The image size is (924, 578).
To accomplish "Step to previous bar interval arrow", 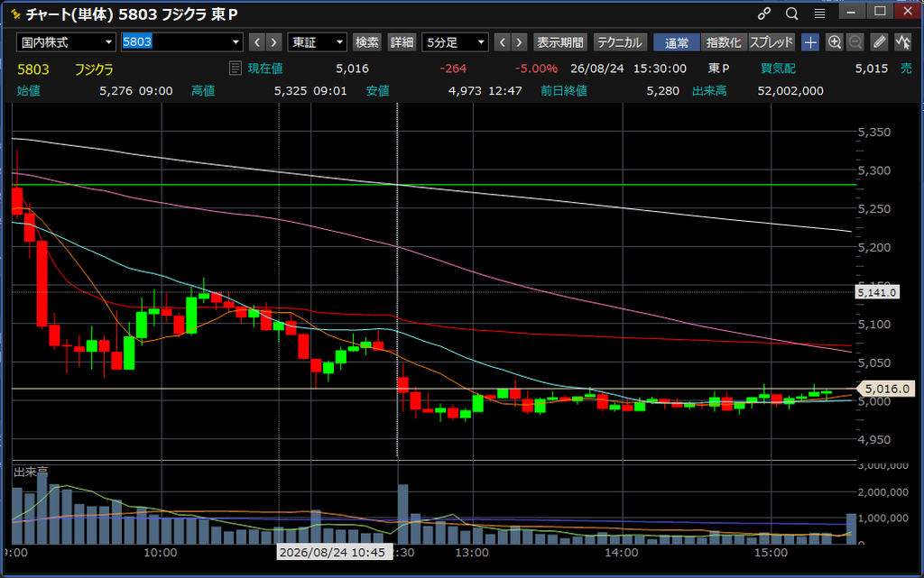I will click(x=502, y=42).
